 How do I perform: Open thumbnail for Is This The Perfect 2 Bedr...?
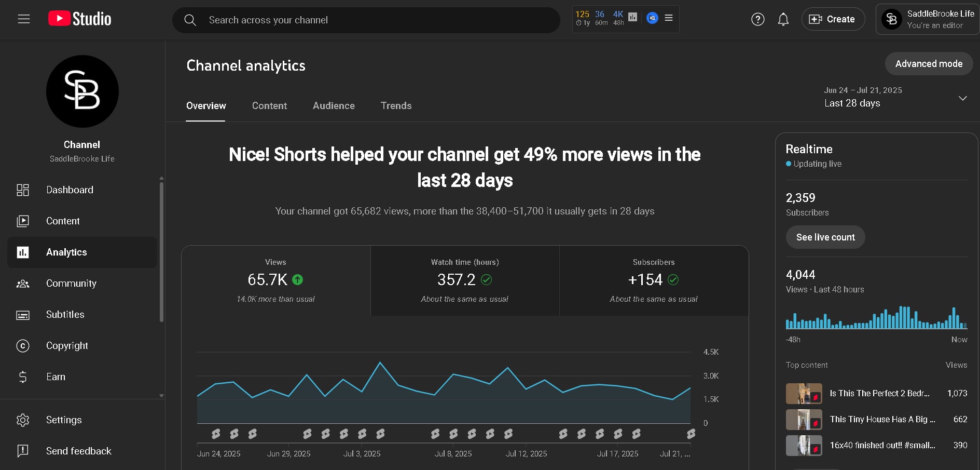click(x=804, y=394)
